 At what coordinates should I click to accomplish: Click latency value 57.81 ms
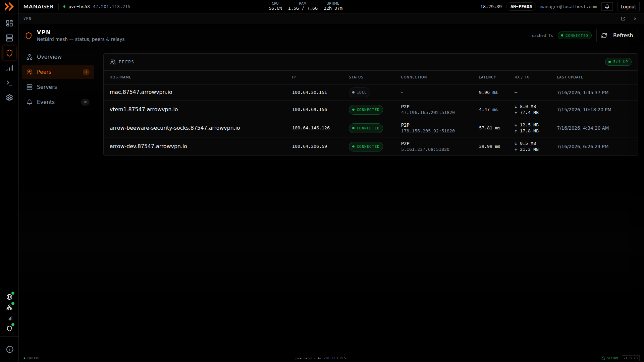pos(489,128)
